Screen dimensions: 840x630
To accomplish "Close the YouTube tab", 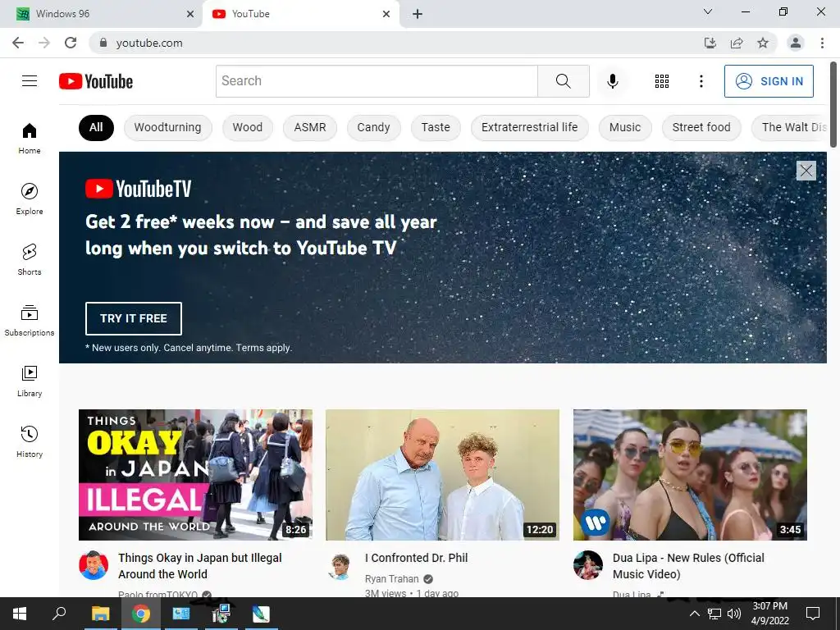I will (386, 14).
